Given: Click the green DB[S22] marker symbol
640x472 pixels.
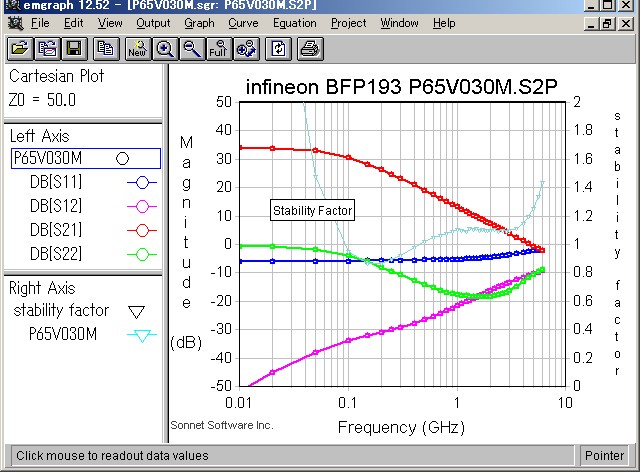Looking at the screenshot, I should (142, 254).
